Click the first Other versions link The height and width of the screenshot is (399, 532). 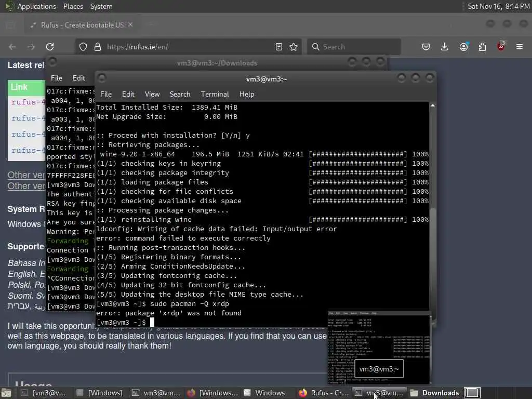click(x=26, y=175)
